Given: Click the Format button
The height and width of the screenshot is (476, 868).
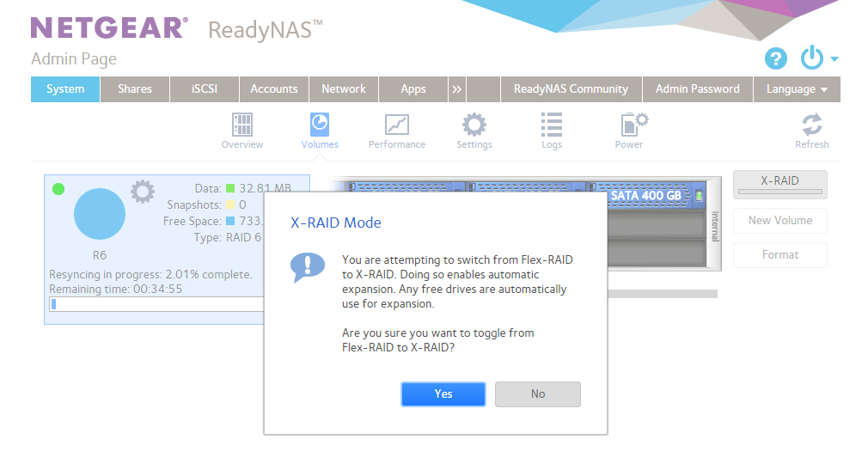Looking at the screenshot, I should (x=780, y=254).
